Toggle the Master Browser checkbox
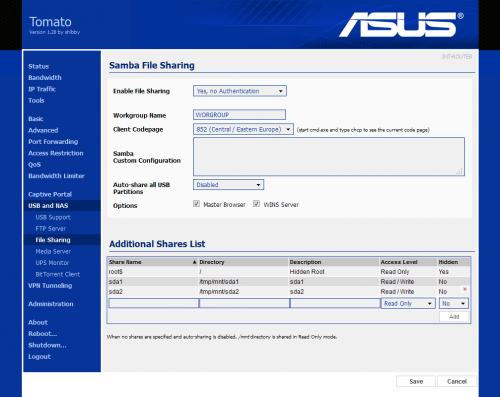The image size is (500, 397). click(196, 204)
